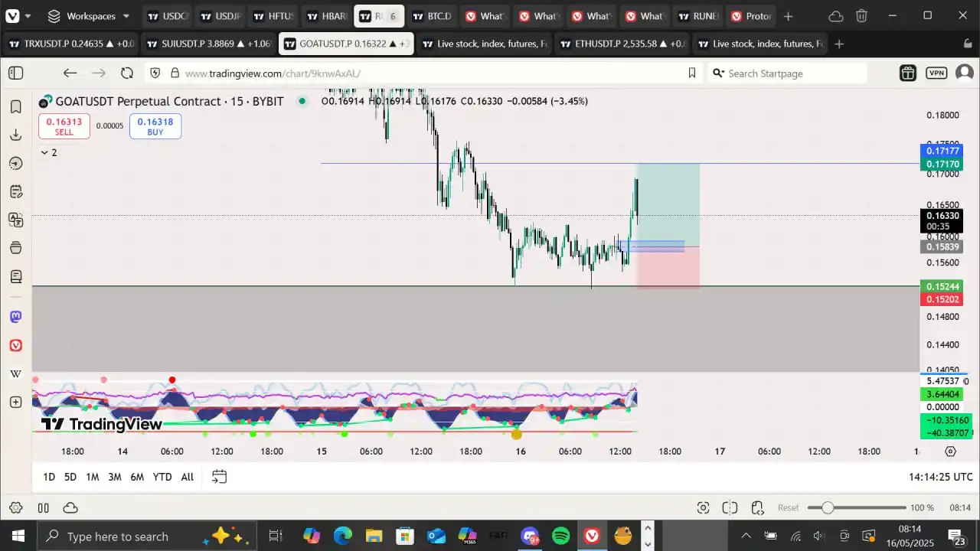
Task: Click the SELL 0.16313 button
Action: (64, 126)
